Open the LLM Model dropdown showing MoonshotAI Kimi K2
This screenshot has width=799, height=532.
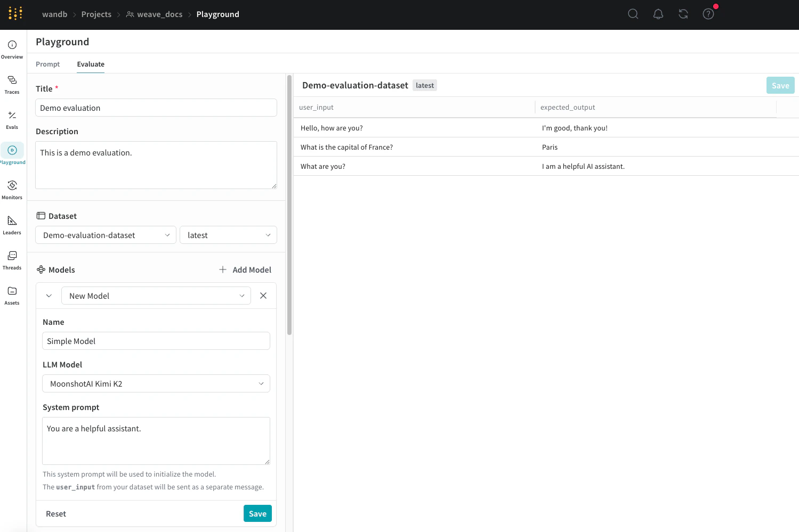click(156, 383)
